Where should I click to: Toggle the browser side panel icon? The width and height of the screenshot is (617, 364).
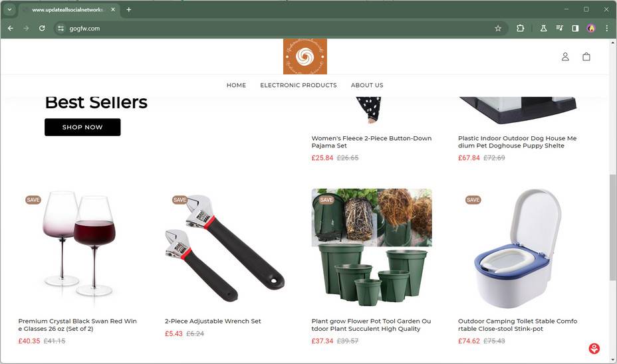(x=575, y=29)
